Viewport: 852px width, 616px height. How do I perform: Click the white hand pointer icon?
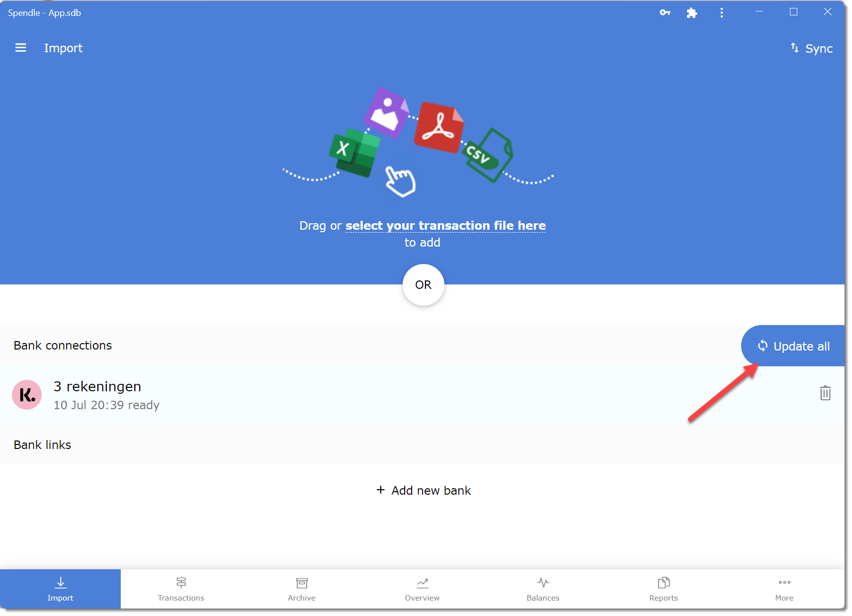[x=401, y=181]
